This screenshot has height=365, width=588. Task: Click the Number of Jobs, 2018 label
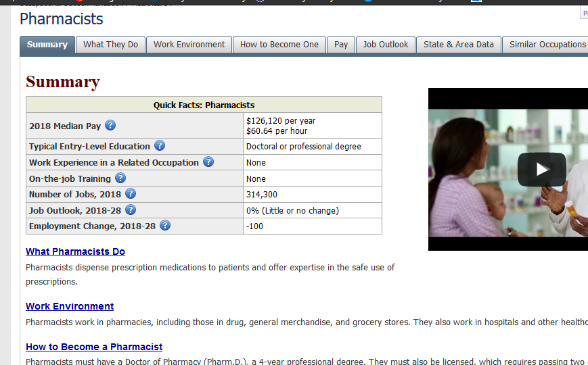tap(75, 195)
